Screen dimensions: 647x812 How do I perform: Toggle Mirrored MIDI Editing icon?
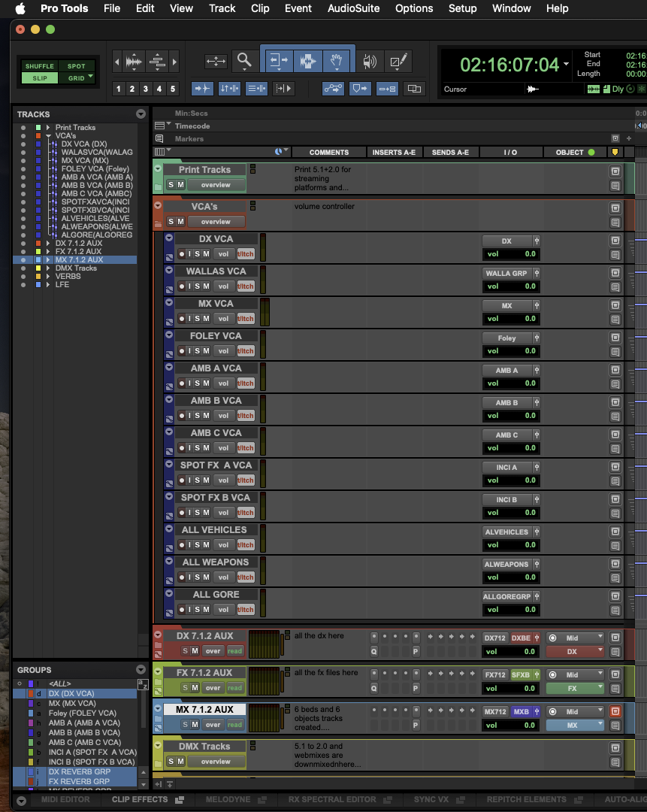point(387,89)
